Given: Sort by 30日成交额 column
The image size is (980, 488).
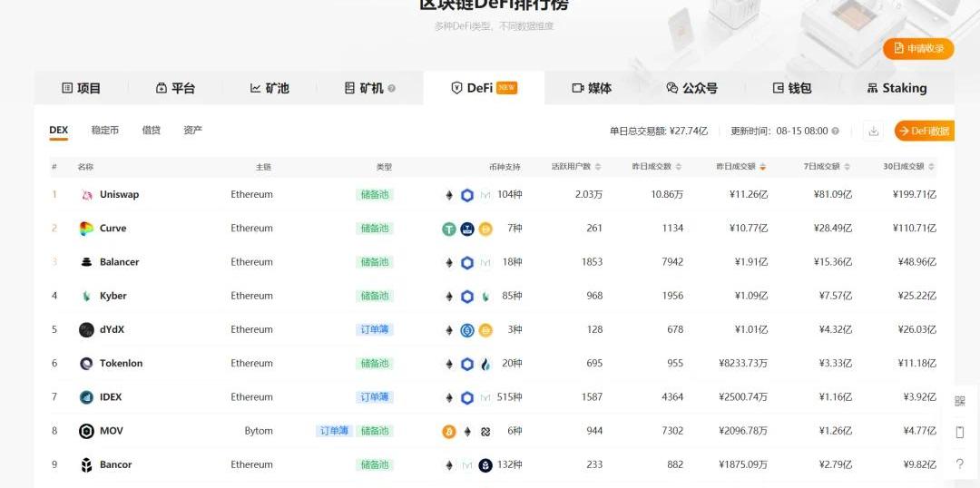Looking at the screenshot, I should [907, 167].
